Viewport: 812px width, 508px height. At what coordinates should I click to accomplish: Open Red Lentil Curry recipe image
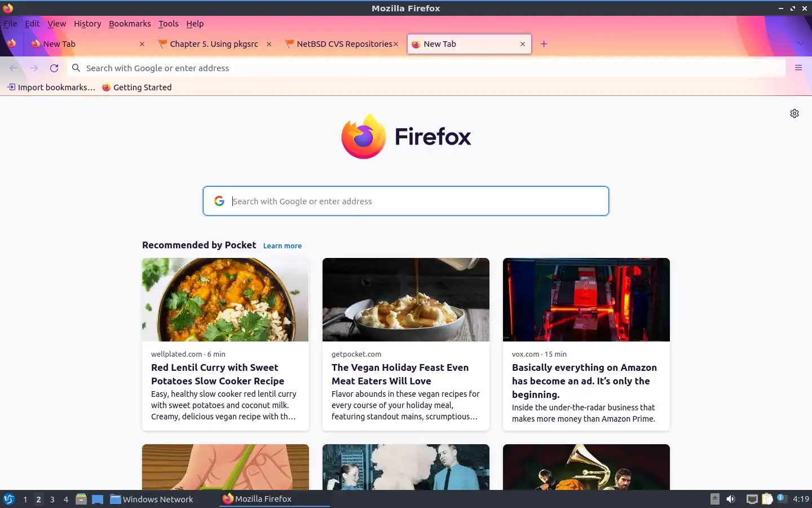point(226,300)
